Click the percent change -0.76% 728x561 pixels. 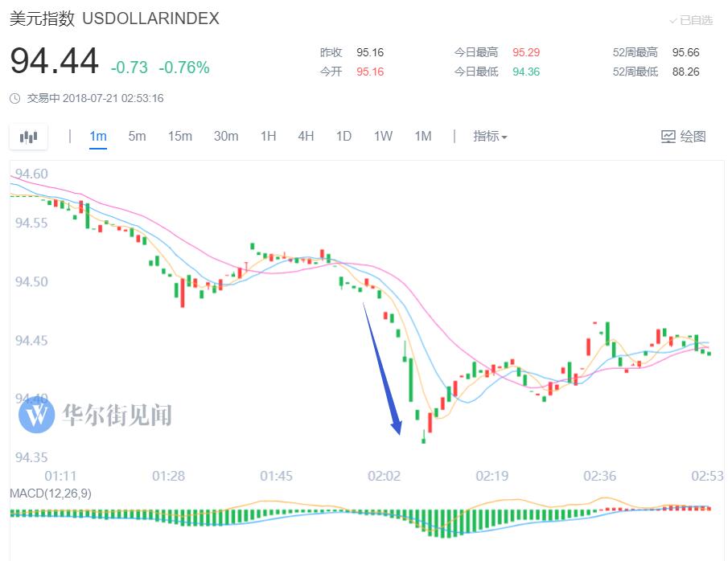pos(184,68)
